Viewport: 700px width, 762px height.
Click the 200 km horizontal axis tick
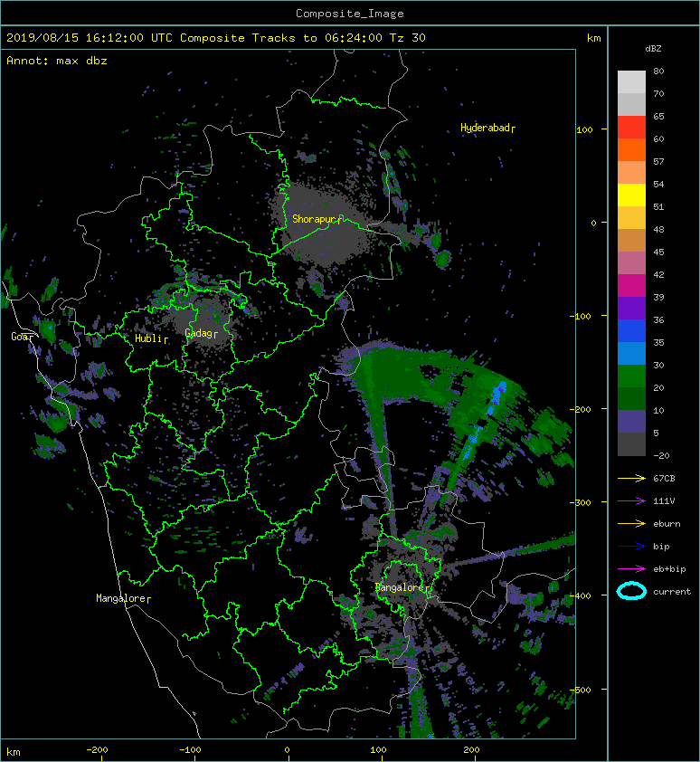(x=471, y=750)
